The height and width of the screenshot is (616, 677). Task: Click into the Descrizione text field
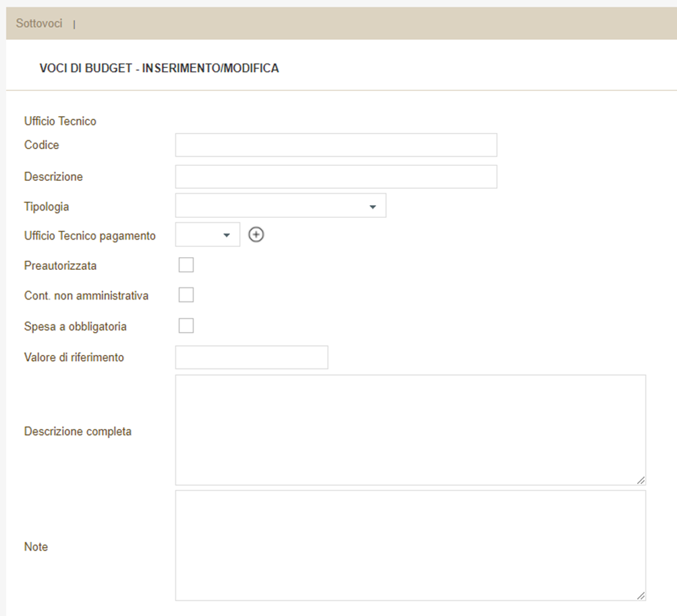pos(336,177)
